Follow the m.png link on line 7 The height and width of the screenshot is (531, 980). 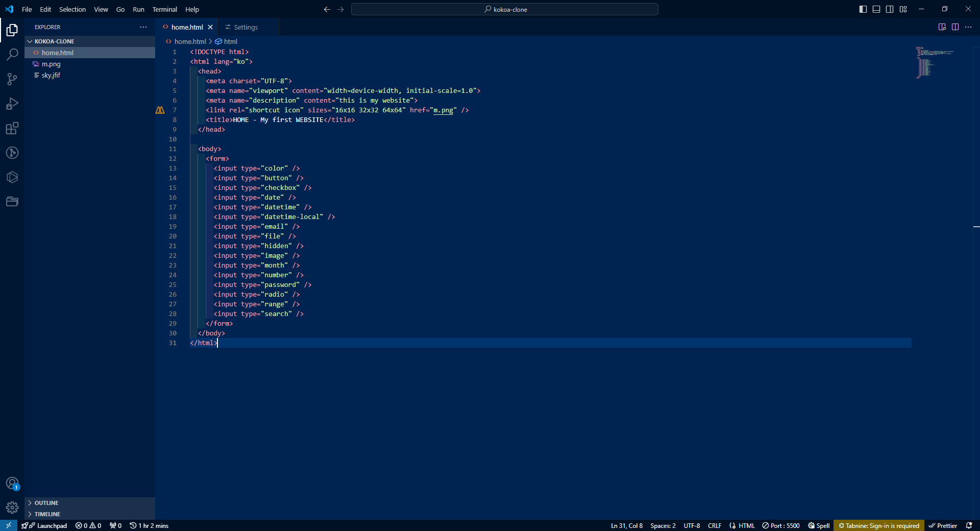443,110
